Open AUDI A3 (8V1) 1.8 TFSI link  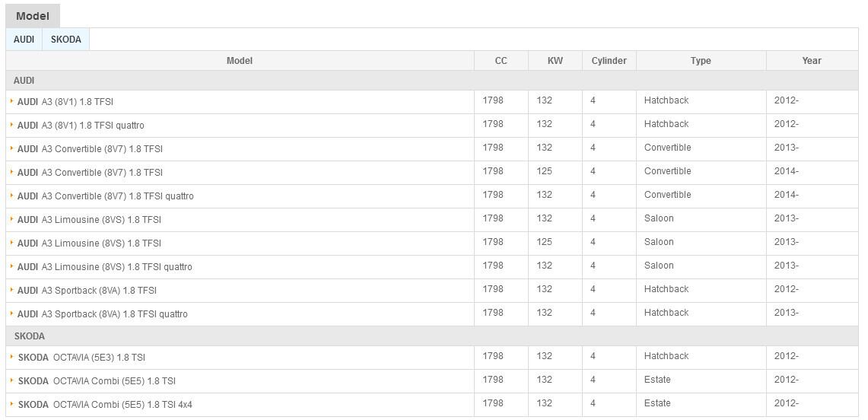point(65,102)
